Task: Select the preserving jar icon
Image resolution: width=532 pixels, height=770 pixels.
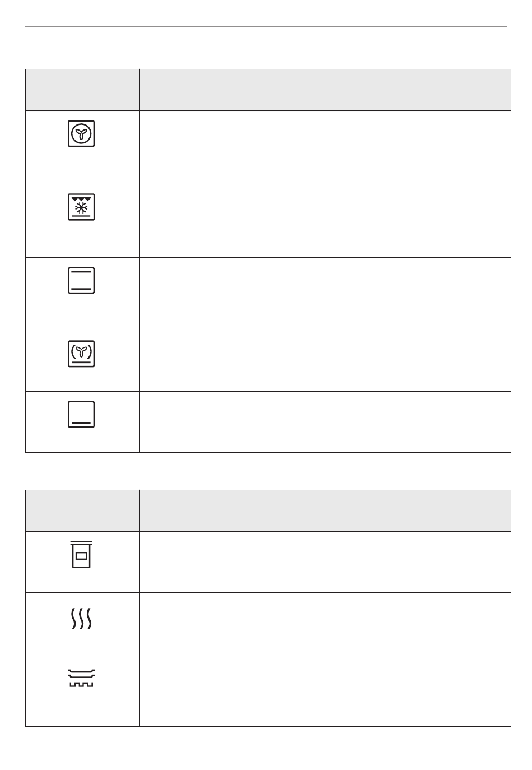Action: (x=81, y=555)
